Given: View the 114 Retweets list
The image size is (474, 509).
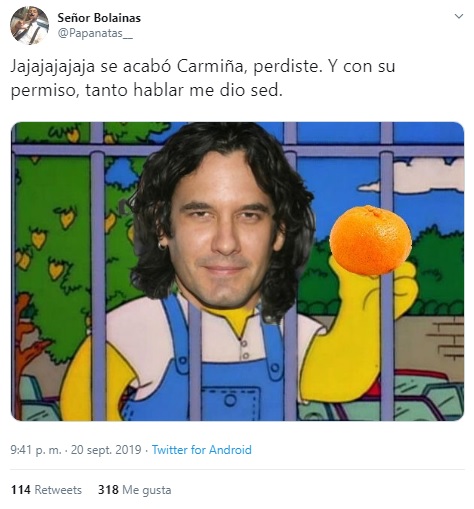Looking at the screenshot, I should click(x=46, y=490).
